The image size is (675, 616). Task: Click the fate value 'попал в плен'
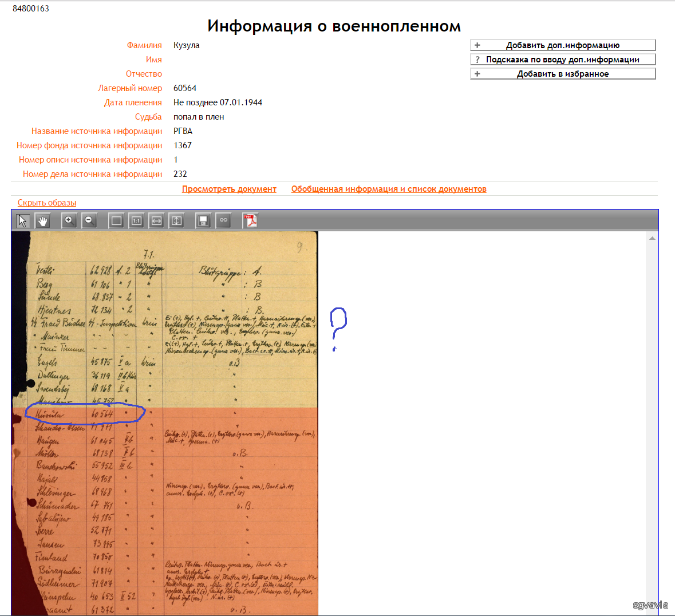(x=199, y=117)
